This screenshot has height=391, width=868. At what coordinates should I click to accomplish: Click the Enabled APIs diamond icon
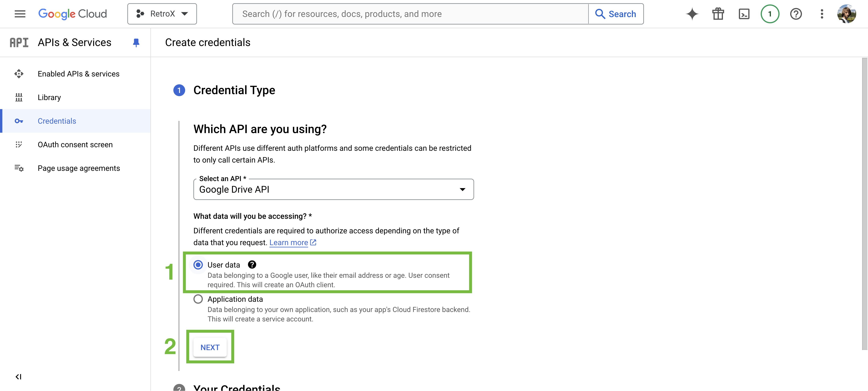(19, 74)
